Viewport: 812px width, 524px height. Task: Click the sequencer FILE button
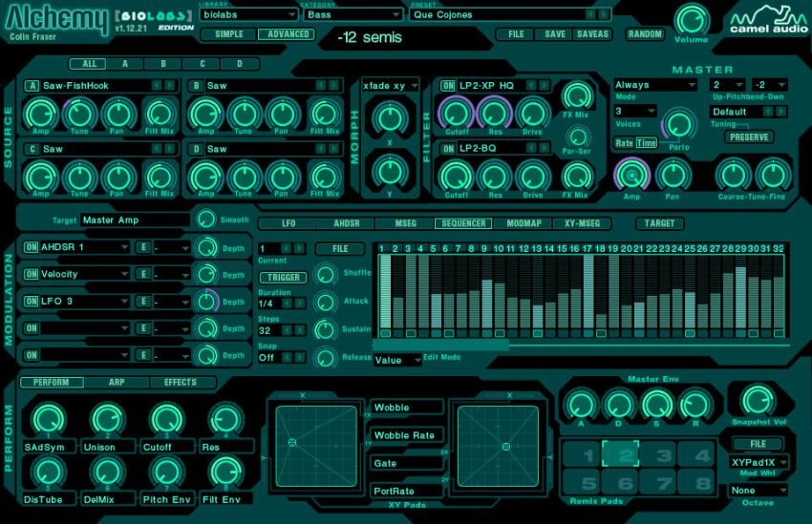340,249
